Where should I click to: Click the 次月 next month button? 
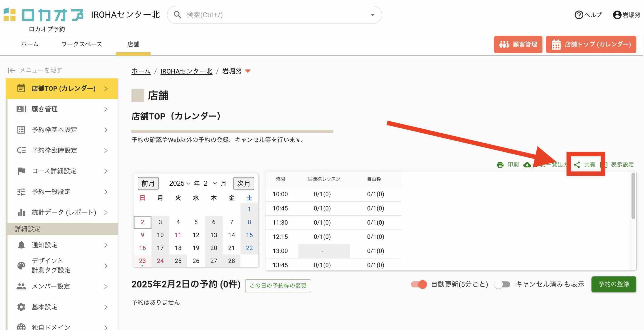pos(243,183)
